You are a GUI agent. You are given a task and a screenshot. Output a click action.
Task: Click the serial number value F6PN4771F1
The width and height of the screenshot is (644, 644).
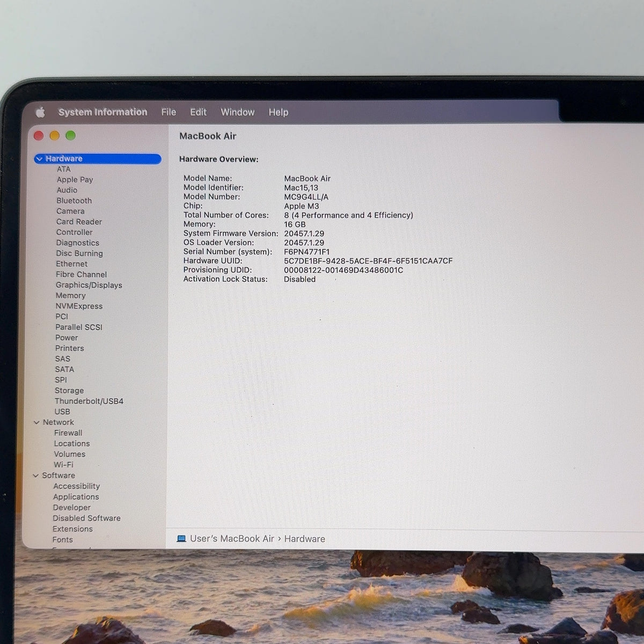pos(307,252)
